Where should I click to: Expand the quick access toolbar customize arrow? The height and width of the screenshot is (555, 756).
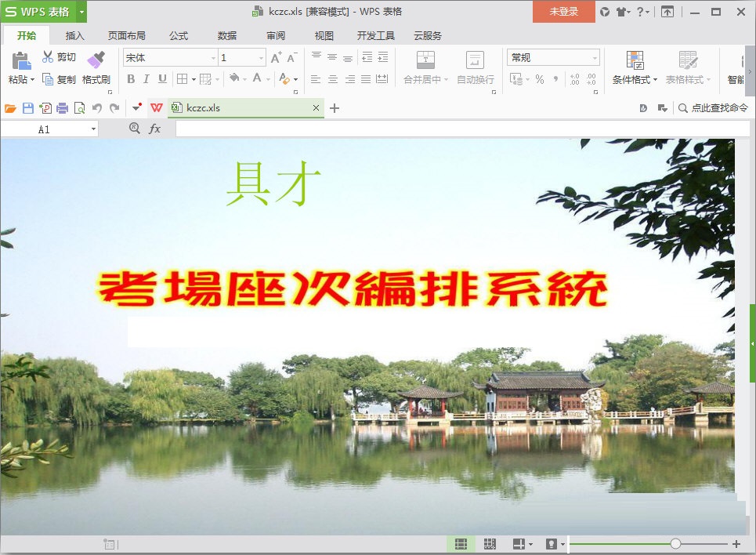(136, 107)
